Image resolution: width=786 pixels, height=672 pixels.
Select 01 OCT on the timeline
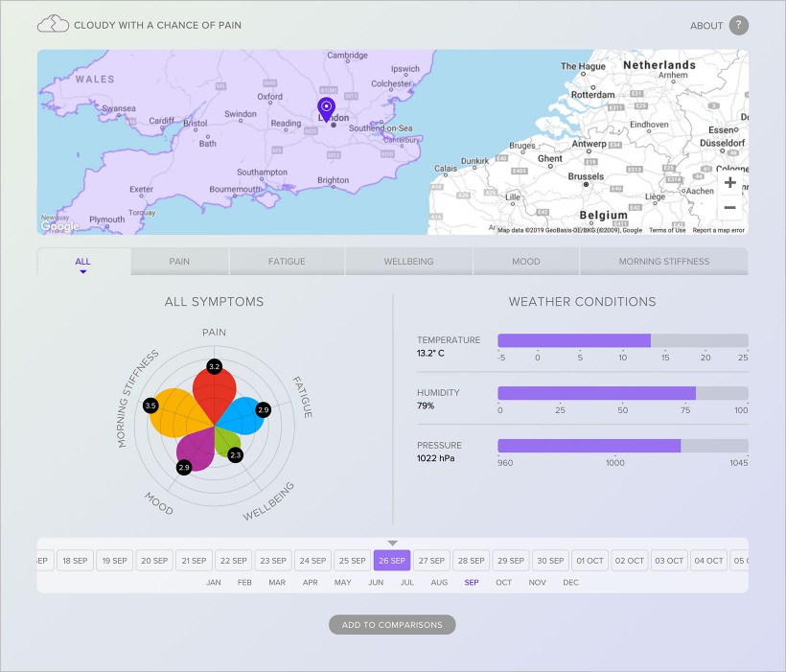[590, 561]
